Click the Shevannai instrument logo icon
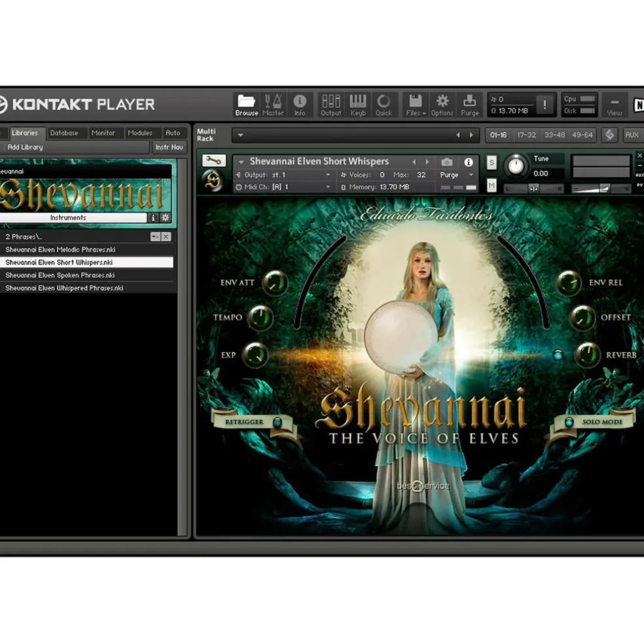 point(213,181)
